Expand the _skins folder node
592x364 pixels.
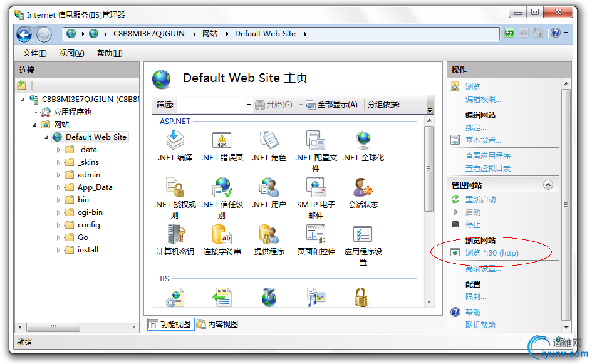tap(58, 162)
